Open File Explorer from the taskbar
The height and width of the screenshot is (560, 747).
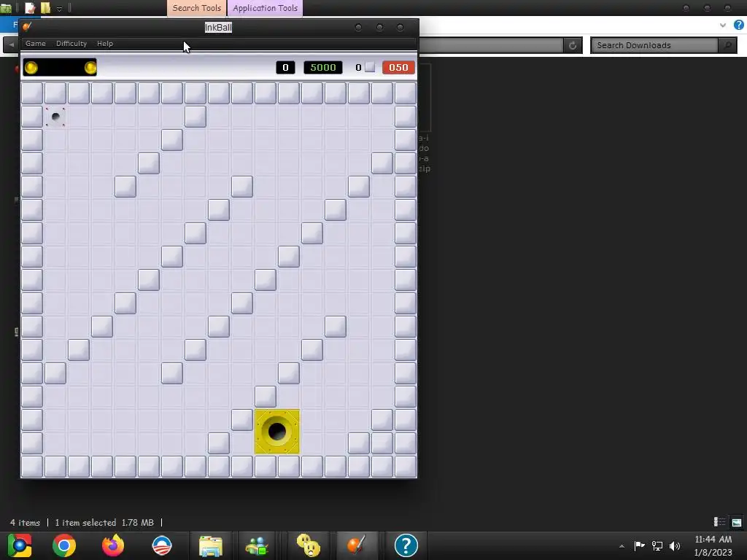(211, 545)
